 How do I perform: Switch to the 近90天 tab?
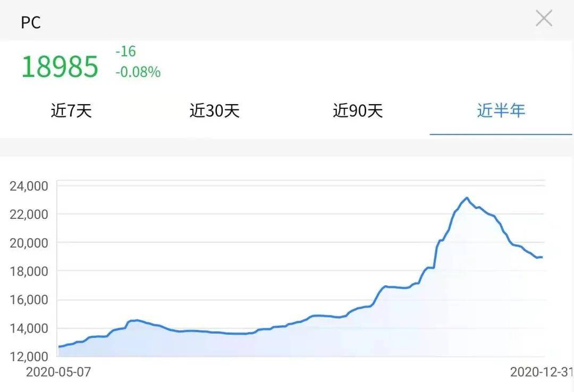[x=358, y=110]
